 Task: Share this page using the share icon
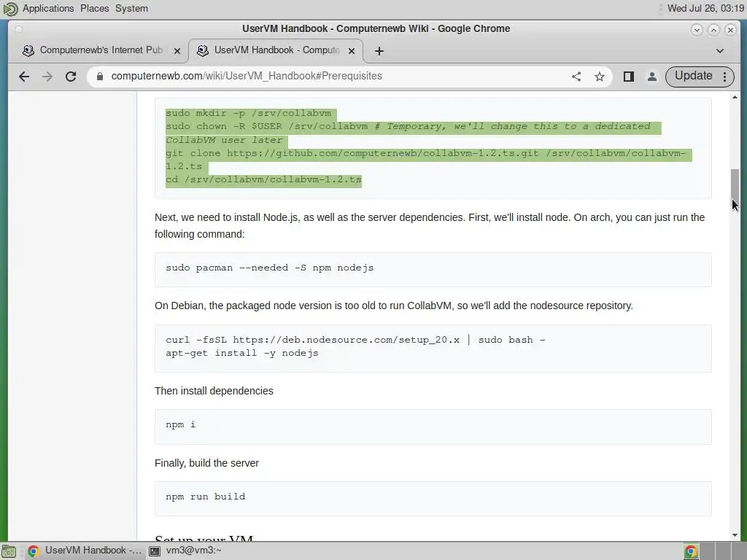click(576, 76)
